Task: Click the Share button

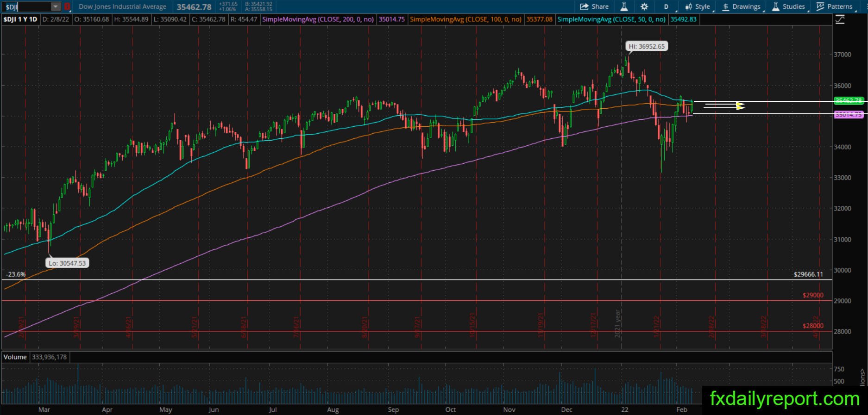Action: [594, 6]
